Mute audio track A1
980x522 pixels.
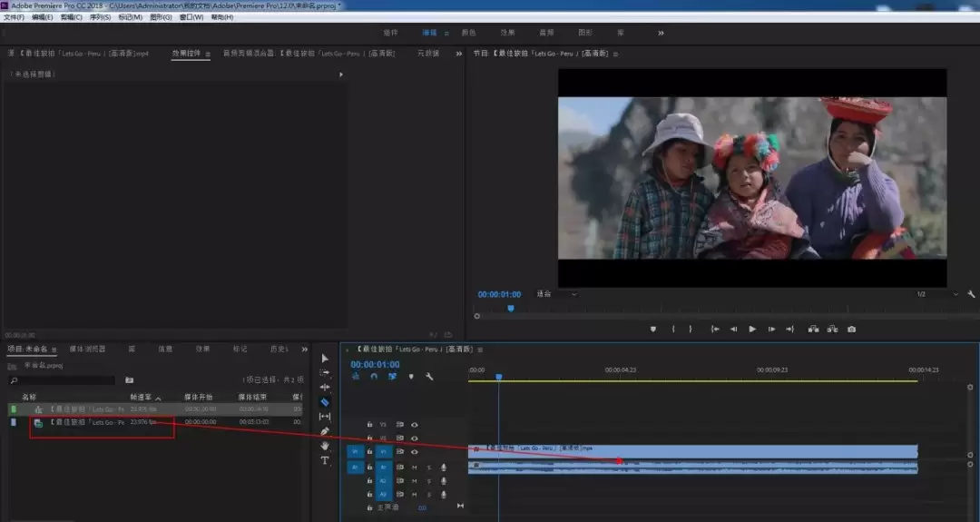(x=414, y=468)
